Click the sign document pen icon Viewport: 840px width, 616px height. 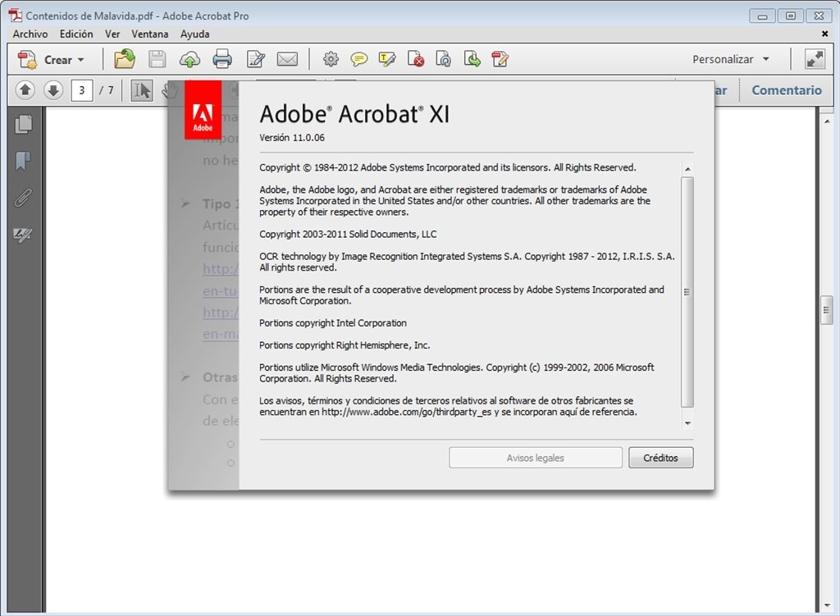(500, 59)
